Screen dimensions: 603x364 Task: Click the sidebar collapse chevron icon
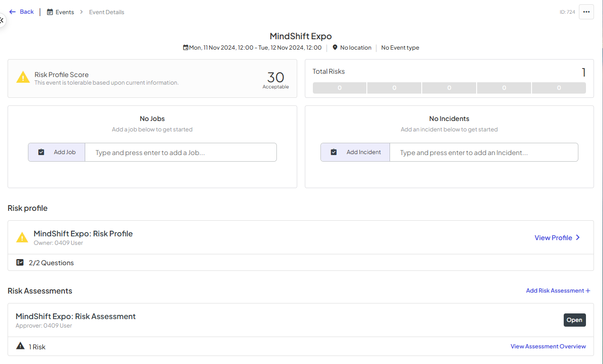point(1,20)
